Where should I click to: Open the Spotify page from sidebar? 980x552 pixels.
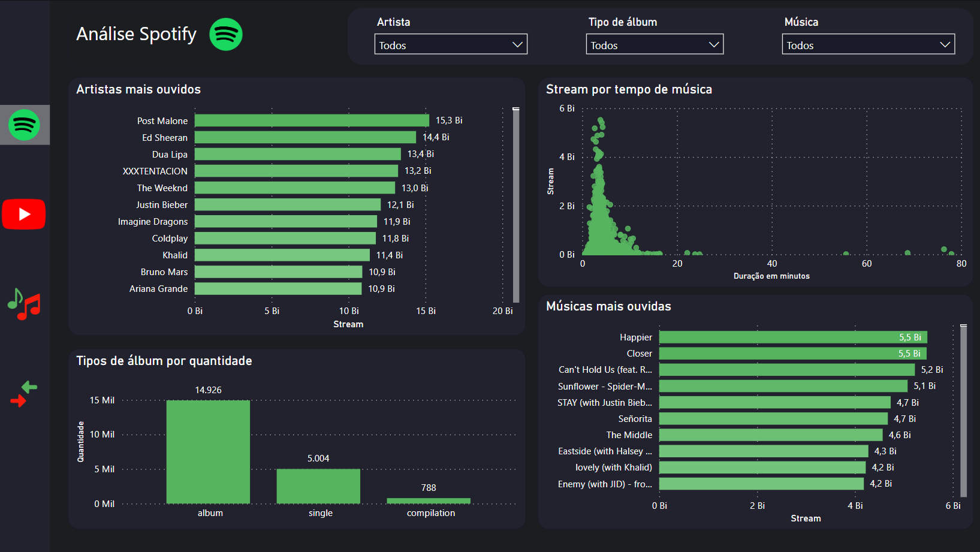click(x=25, y=125)
